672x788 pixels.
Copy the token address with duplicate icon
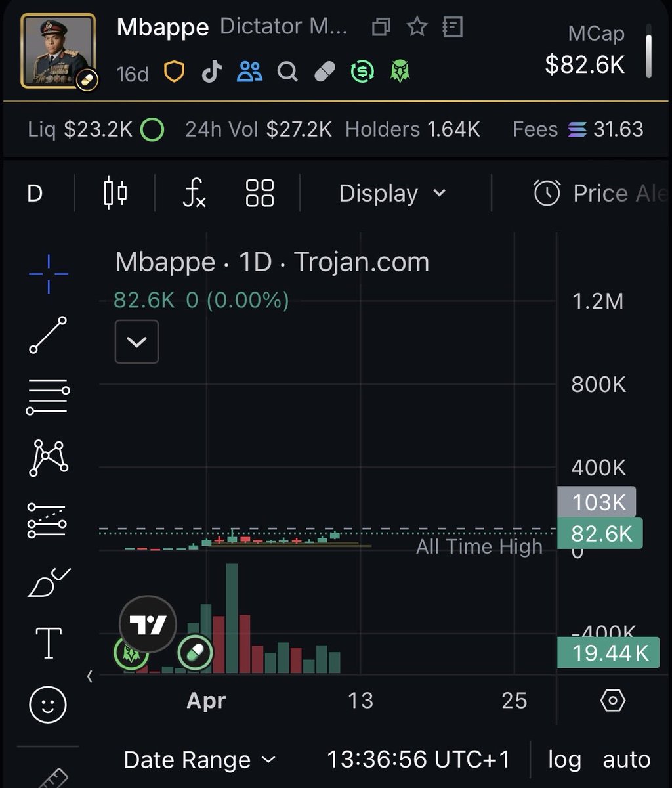click(381, 27)
